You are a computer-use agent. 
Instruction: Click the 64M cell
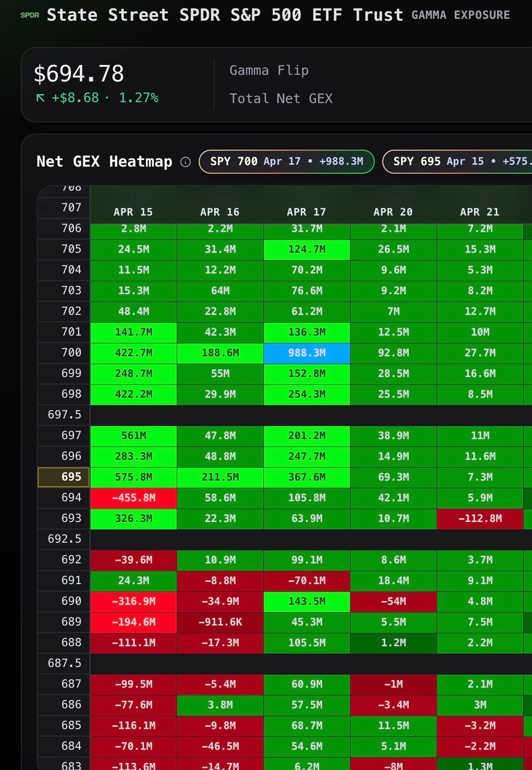(220, 291)
